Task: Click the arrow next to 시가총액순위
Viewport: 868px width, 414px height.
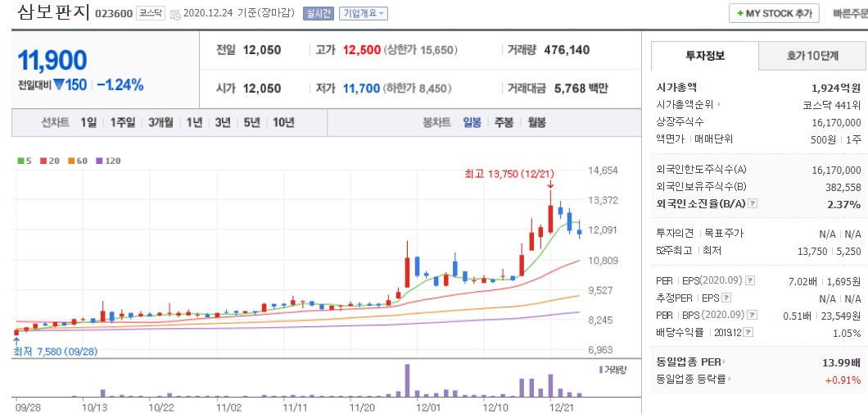Action: pyautogui.click(x=719, y=104)
